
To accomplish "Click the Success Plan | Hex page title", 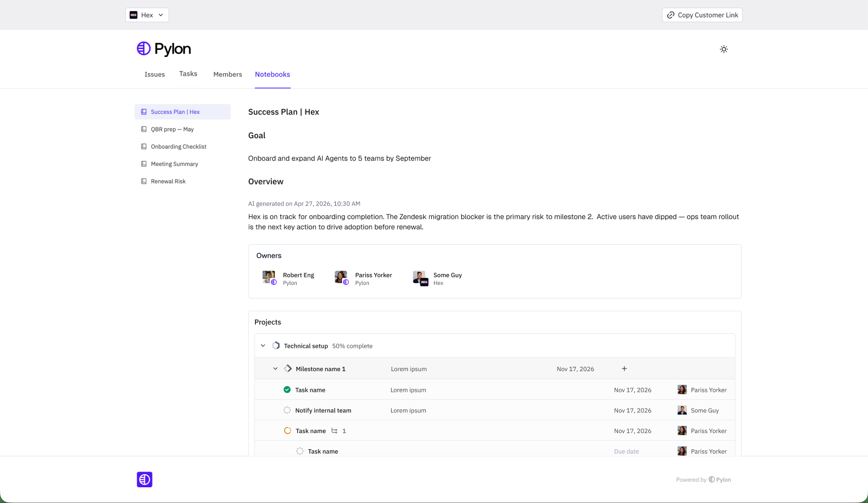I will [284, 112].
